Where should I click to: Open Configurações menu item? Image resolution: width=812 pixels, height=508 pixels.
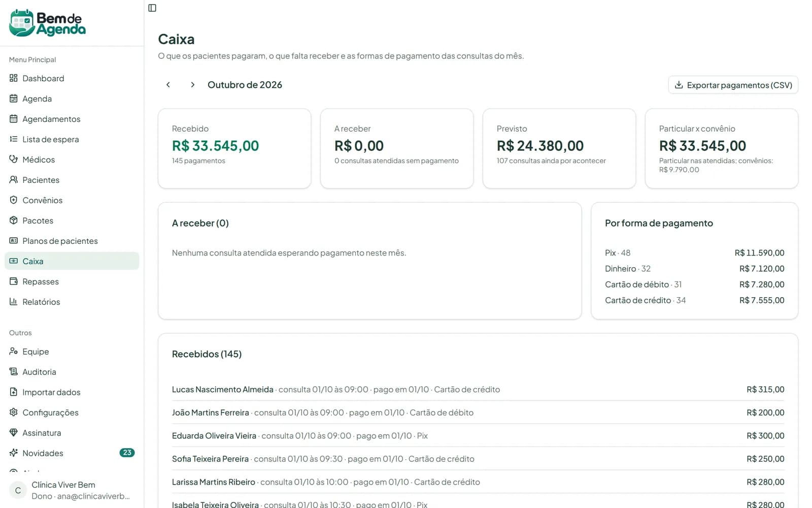(72, 412)
